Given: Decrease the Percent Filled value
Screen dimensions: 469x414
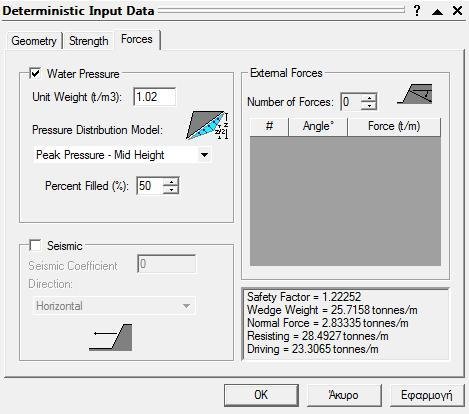Looking at the screenshot, I should (171, 190).
